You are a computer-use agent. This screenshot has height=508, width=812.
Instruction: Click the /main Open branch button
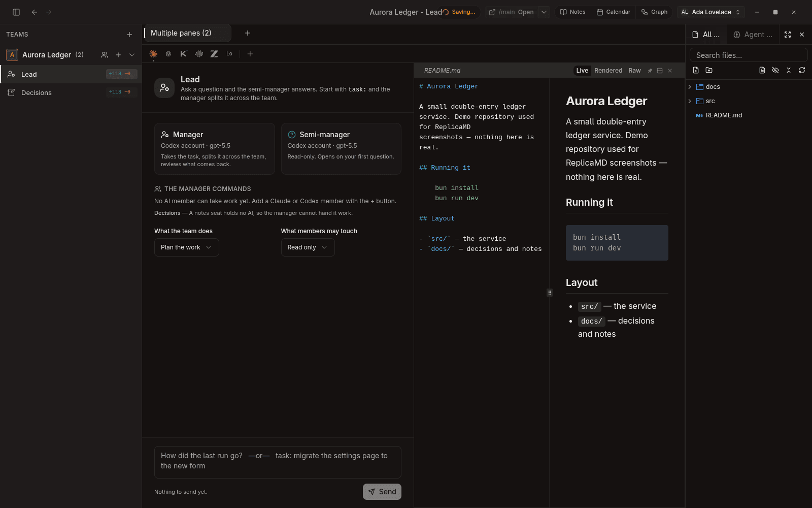click(511, 12)
